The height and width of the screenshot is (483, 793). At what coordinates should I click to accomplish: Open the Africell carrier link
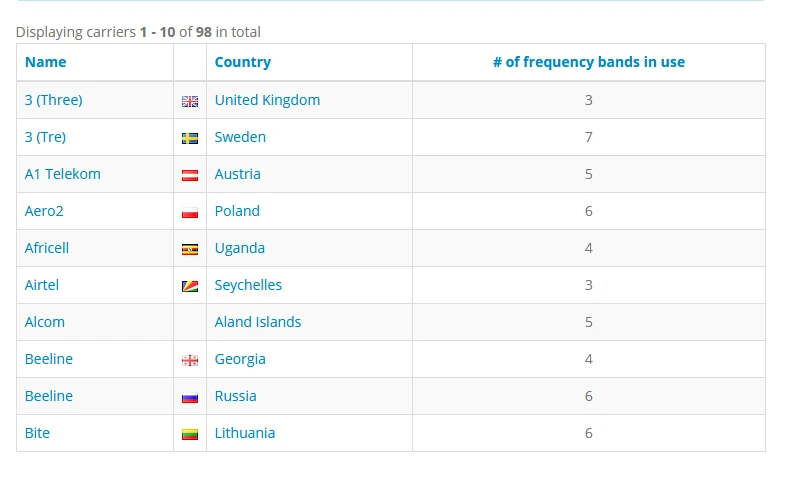pos(47,248)
